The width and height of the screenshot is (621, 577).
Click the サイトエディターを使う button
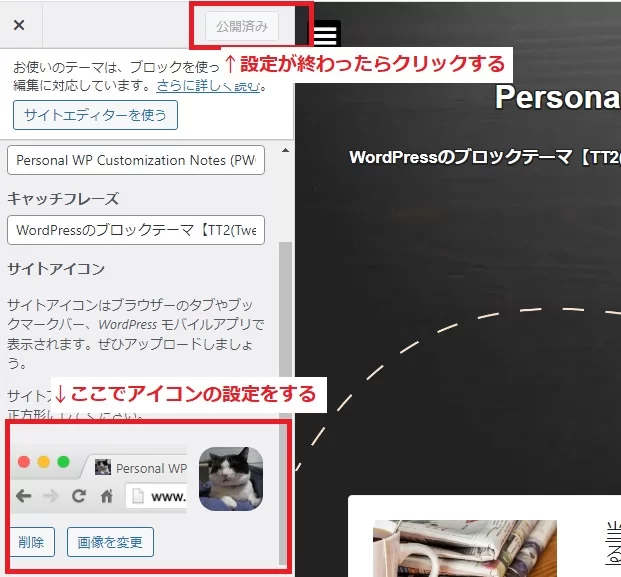(95, 115)
